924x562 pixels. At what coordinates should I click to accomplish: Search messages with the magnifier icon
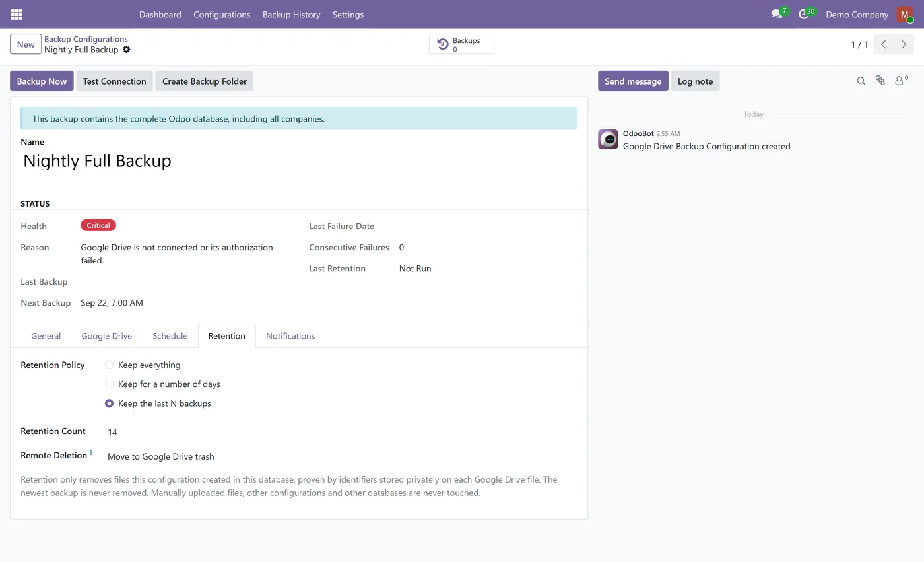(861, 81)
